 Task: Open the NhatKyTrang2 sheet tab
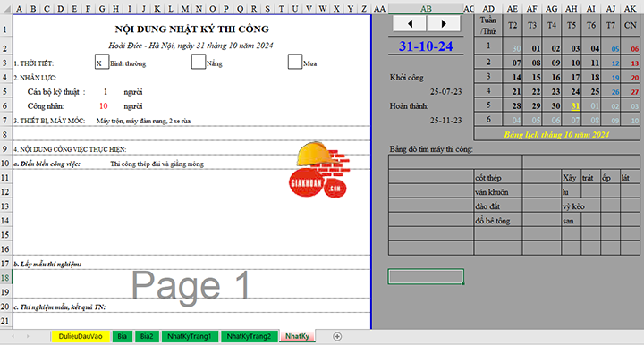pyautogui.click(x=249, y=336)
